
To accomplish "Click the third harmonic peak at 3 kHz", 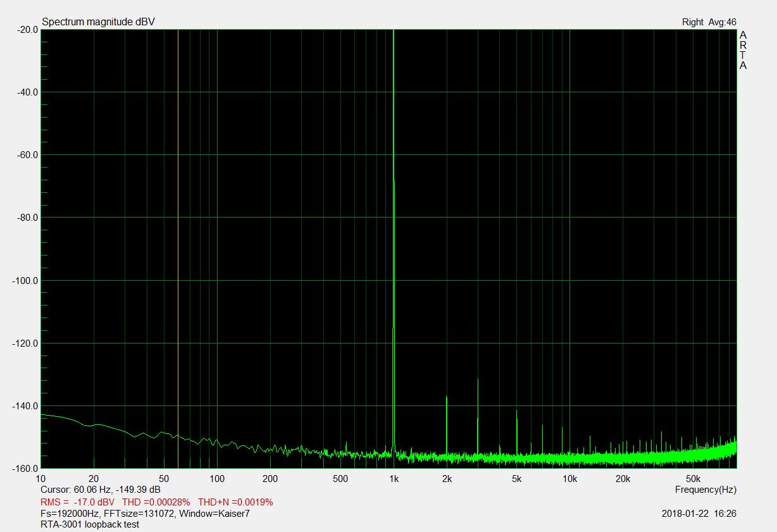I will pyautogui.click(x=478, y=416).
